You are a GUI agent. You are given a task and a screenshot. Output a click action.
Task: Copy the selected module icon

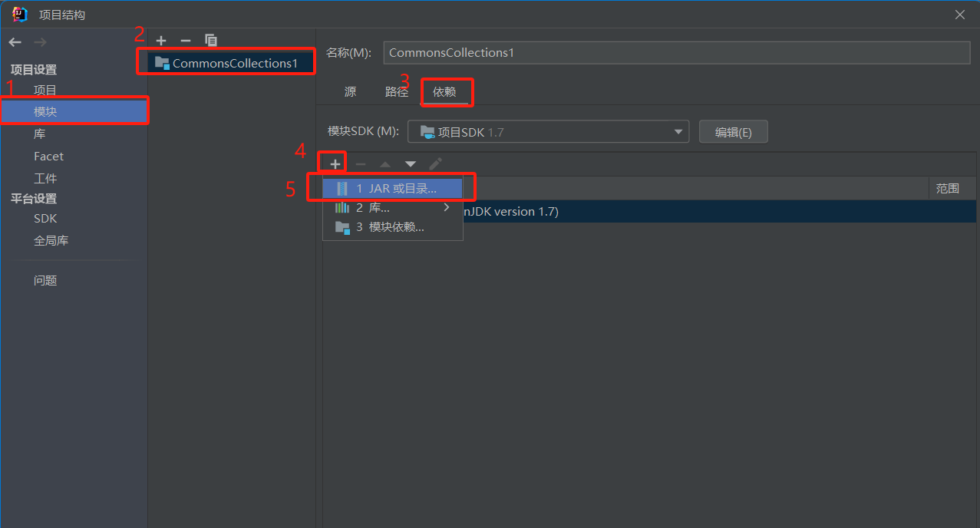click(x=211, y=40)
